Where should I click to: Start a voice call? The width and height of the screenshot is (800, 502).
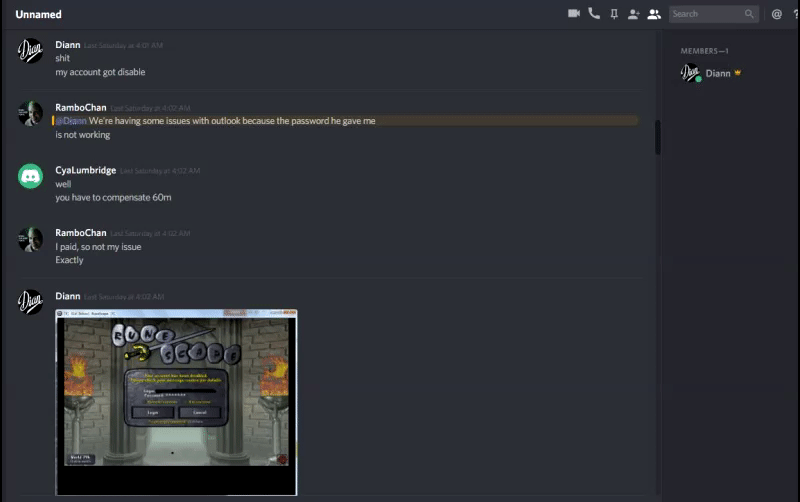coord(594,14)
